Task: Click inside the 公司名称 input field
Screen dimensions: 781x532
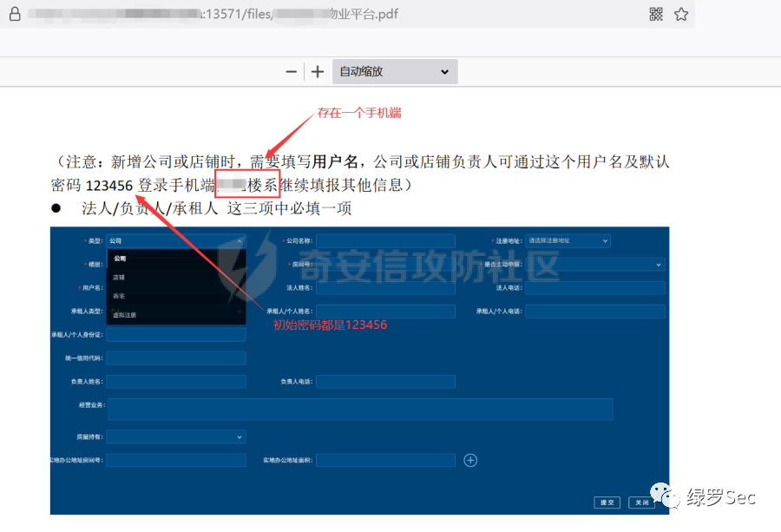Action: (x=385, y=240)
